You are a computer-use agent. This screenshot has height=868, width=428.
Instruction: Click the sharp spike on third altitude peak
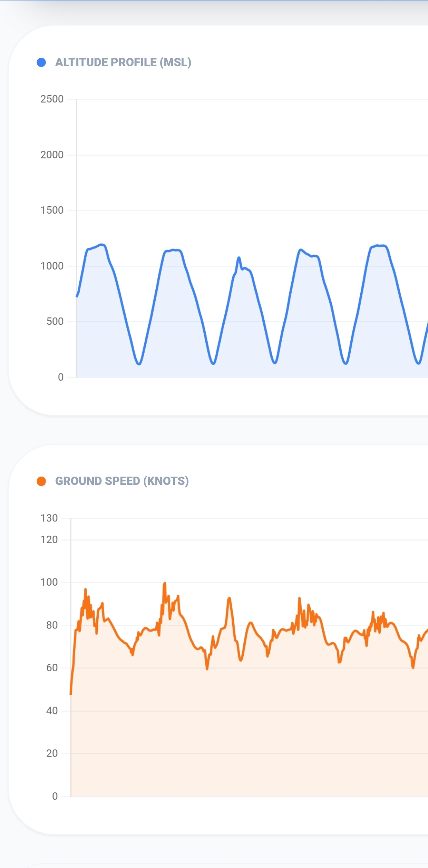(x=239, y=257)
